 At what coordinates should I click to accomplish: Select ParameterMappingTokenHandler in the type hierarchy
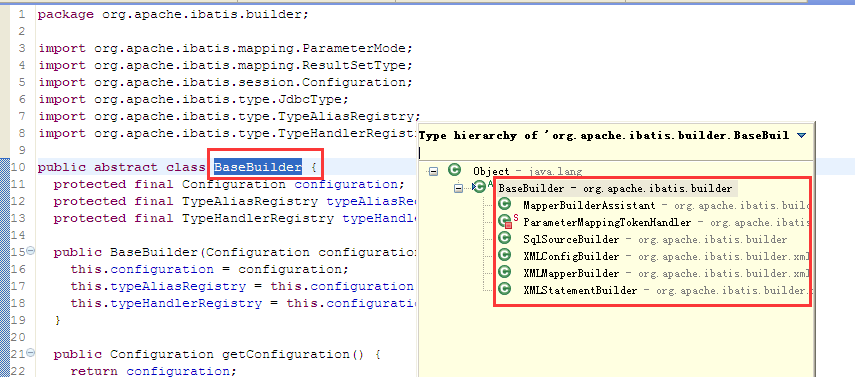click(x=607, y=223)
